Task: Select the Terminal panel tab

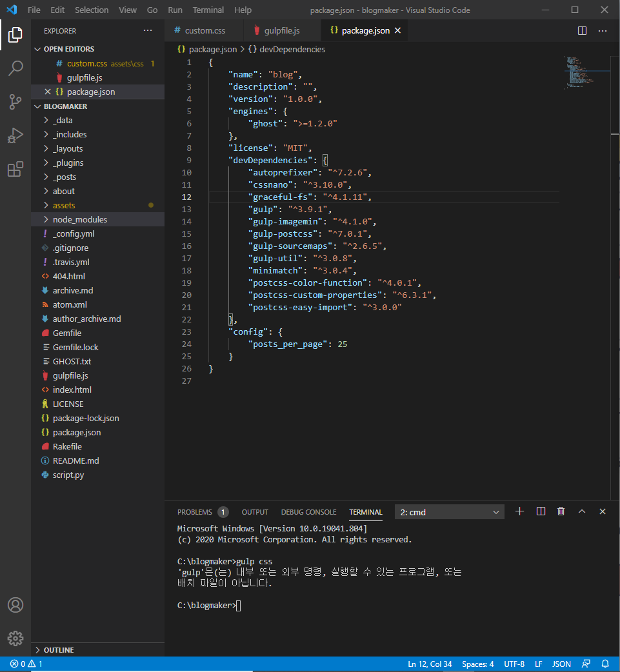Action: tap(365, 512)
